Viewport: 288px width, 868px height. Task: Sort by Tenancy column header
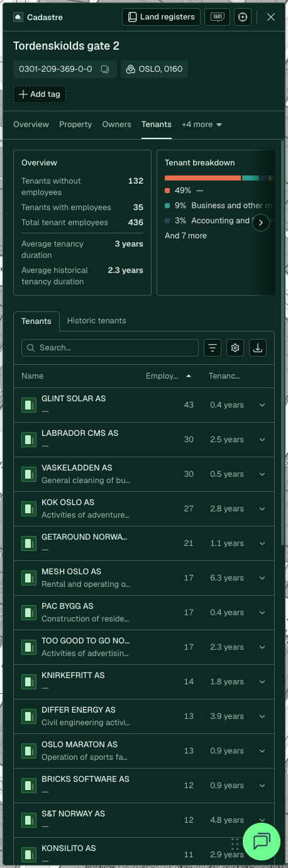click(224, 376)
